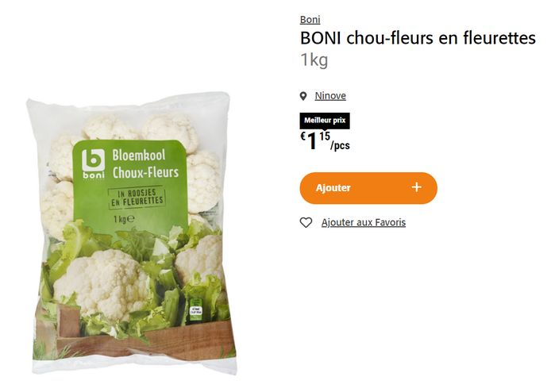Image resolution: width=551 pixels, height=392 pixels.
Task: Click the 1kg weight subtitle
Action: (314, 60)
